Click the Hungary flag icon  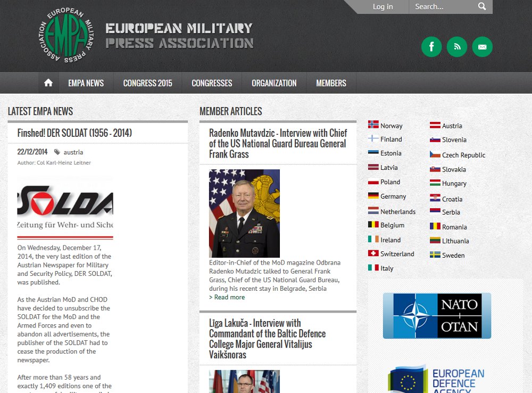[x=435, y=183]
